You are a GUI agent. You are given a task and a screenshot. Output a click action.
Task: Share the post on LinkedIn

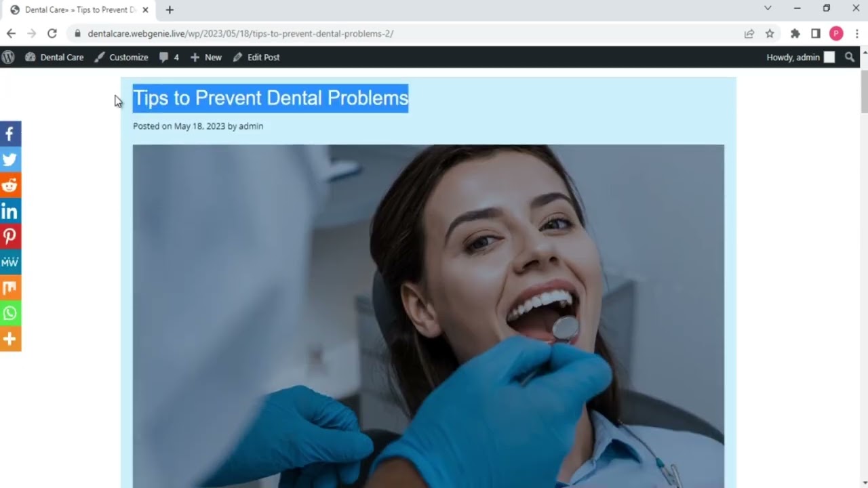(x=10, y=211)
